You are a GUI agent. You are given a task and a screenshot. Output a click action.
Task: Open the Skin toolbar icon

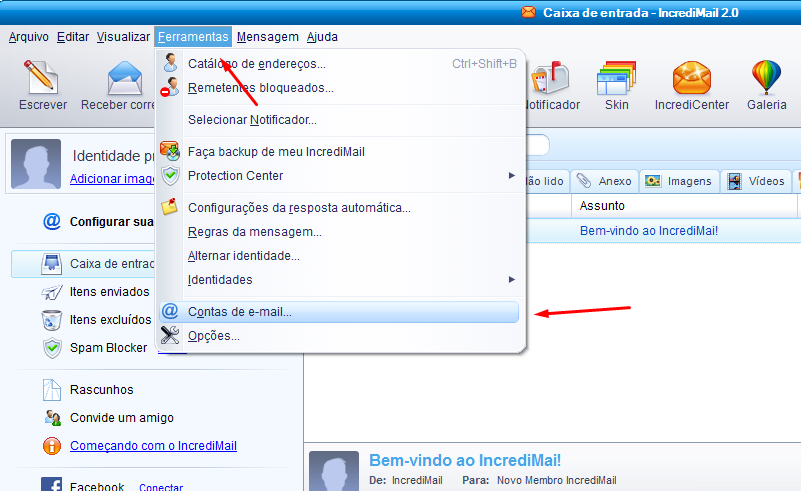(616, 78)
